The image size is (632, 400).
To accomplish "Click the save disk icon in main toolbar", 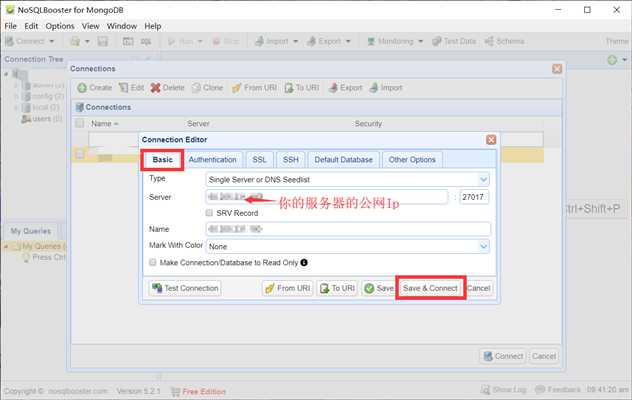I will click(x=103, y=41).
